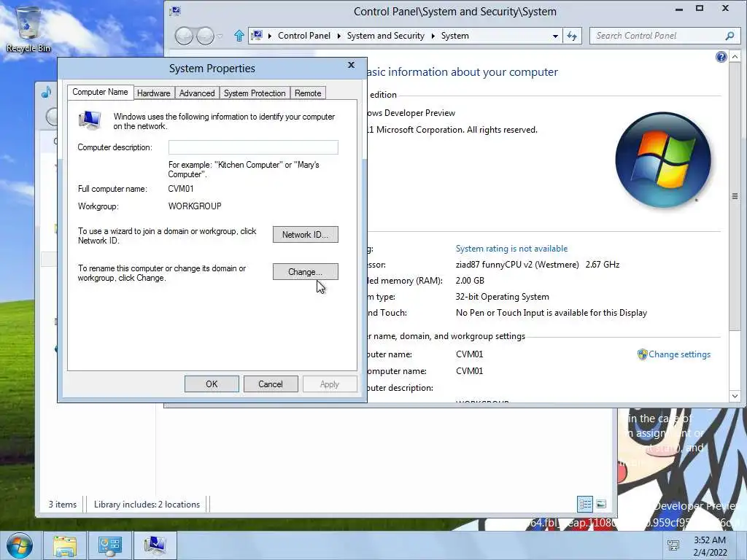Image resolution: width=747 pixels, height=560 pixels.
Task: Expand the arrow after Control Panel breadcrumb
Action: [338, 36]
